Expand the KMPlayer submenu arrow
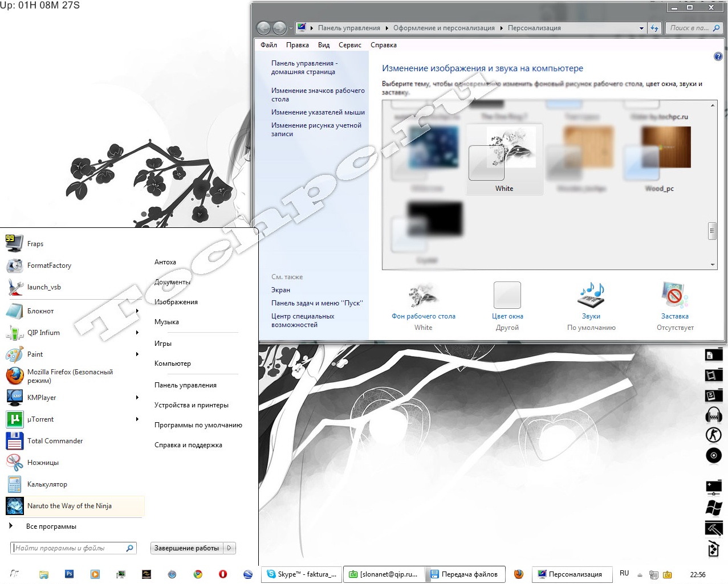 [x=137, y=397]
